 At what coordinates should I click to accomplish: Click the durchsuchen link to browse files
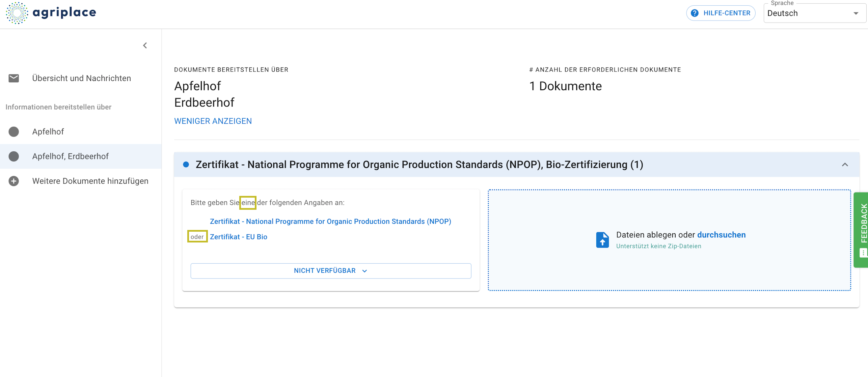coord(722,235)
